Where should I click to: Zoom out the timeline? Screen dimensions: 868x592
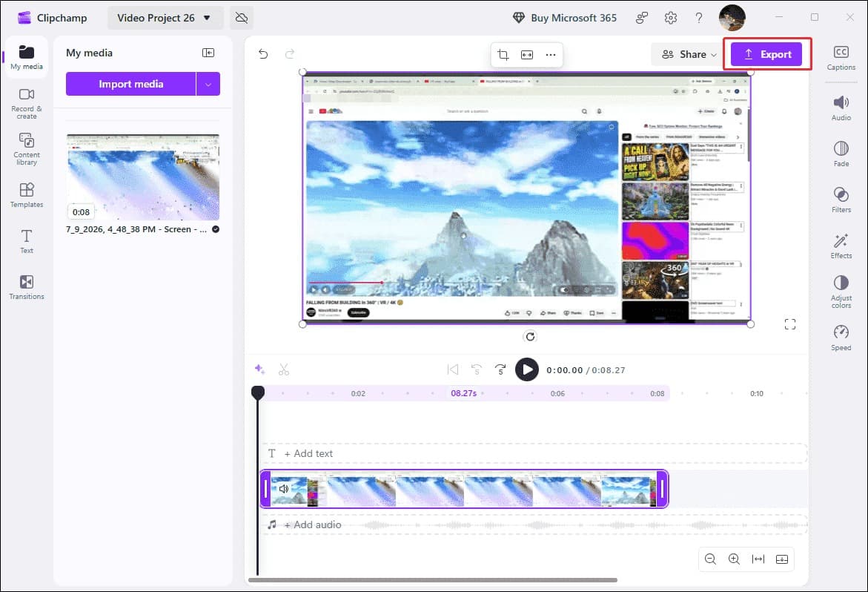point(710,559)
